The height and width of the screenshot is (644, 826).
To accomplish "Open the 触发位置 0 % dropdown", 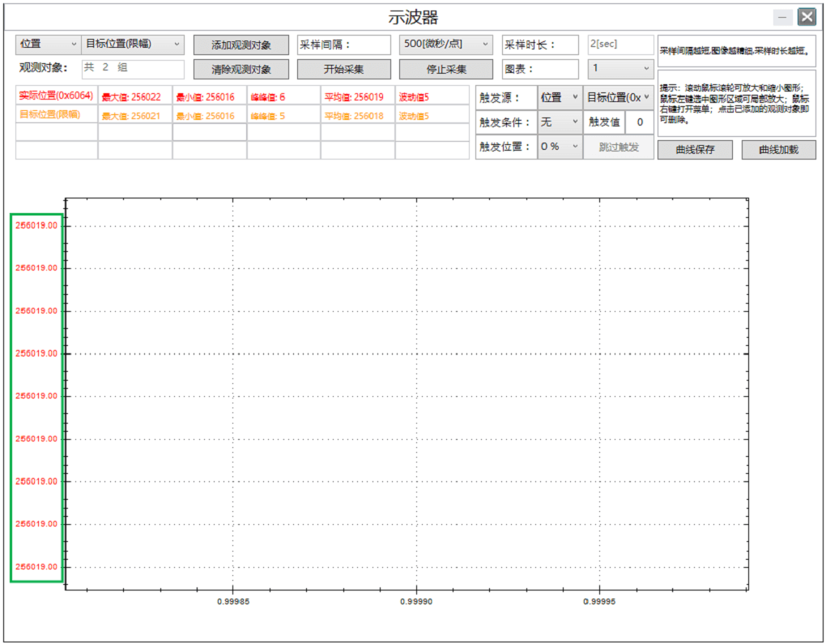I will [560, 147].
